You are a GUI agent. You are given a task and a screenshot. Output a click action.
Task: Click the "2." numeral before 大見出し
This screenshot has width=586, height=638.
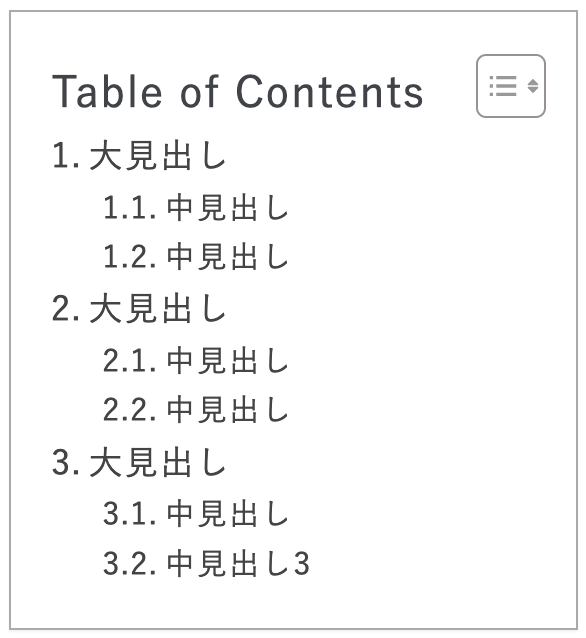click(66, 309)
